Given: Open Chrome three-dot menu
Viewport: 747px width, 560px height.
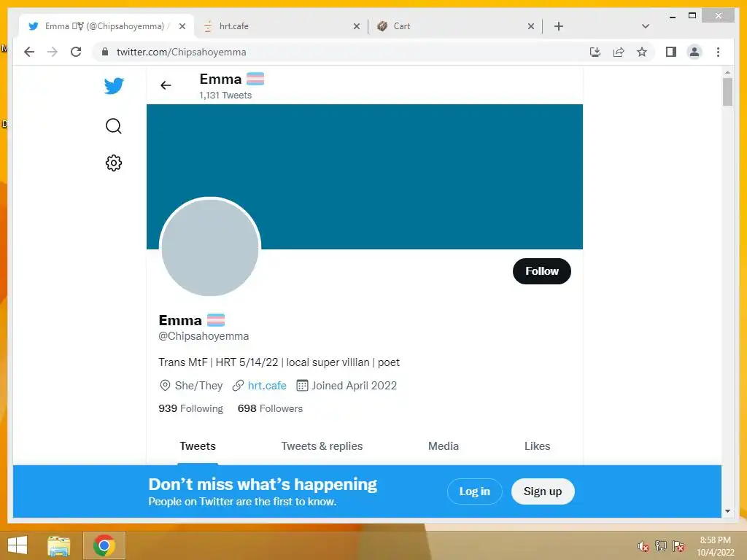Looking at the screenshot, I should (x=718, y=52).
